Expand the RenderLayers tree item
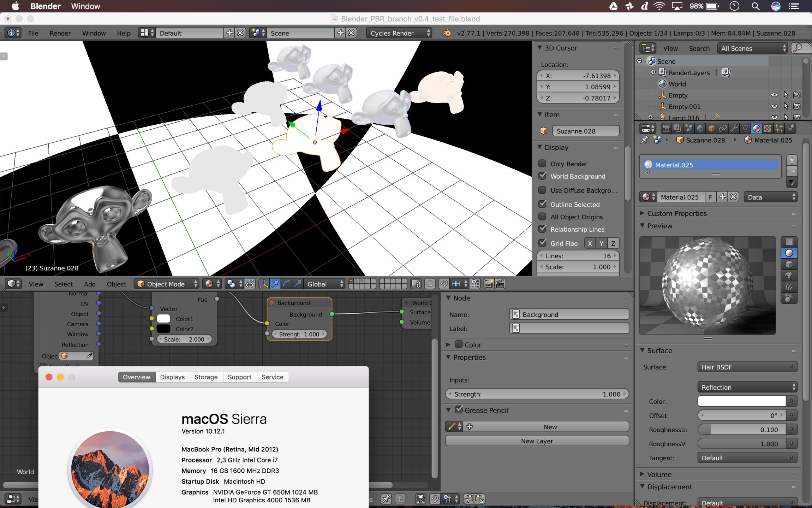The height and width of the screenshot is (508, 812). click(x=653, y=72)
